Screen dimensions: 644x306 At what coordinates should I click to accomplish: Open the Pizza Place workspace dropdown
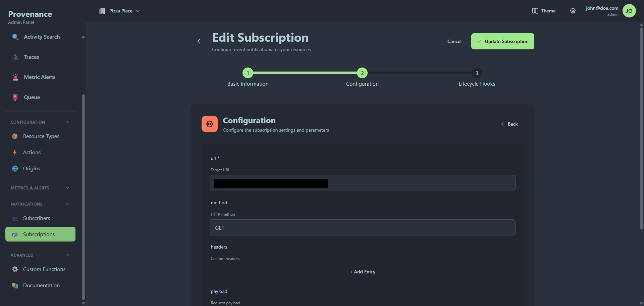click(119, 11)
